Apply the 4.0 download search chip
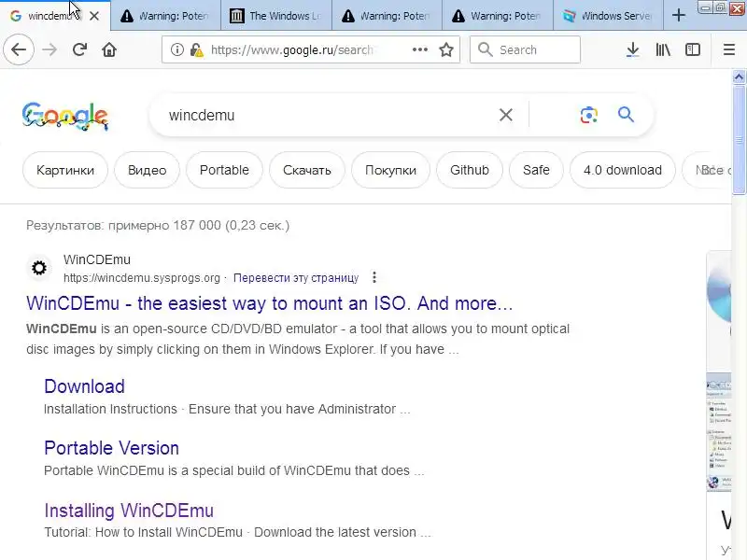This screenshot has width=747, height=560. (x=623, y=170)
